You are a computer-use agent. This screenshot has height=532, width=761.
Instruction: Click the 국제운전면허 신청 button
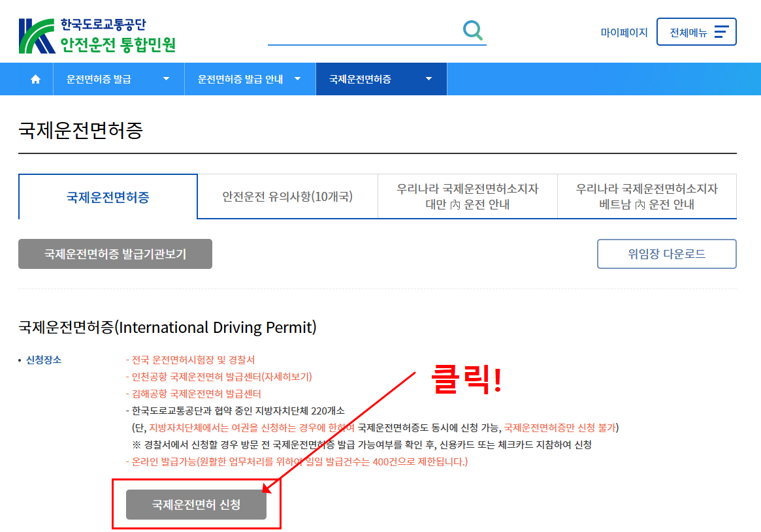(x=196, y=505)
